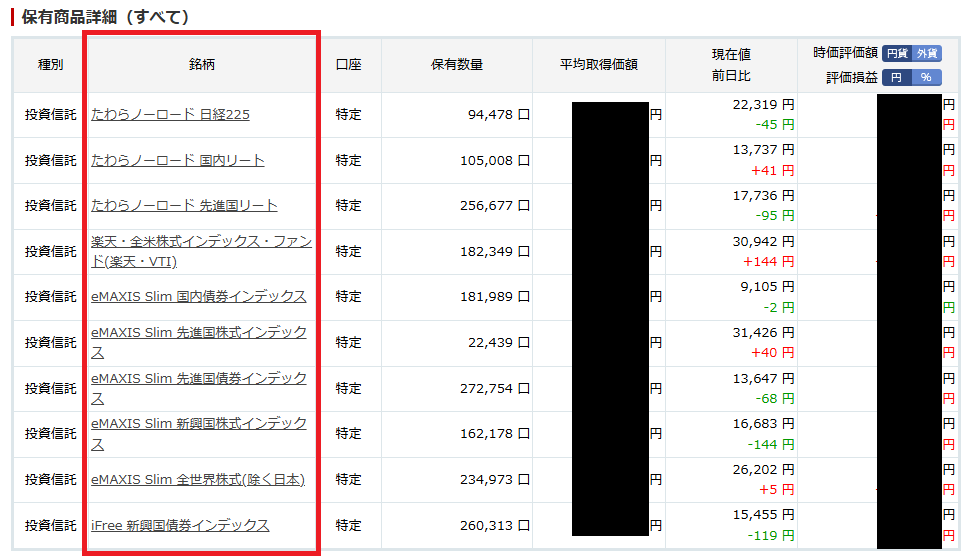Open eMAXIS Slim 先進国債券インデックス link
This screenshot has width=971, height=558.
tap(199, 388)
